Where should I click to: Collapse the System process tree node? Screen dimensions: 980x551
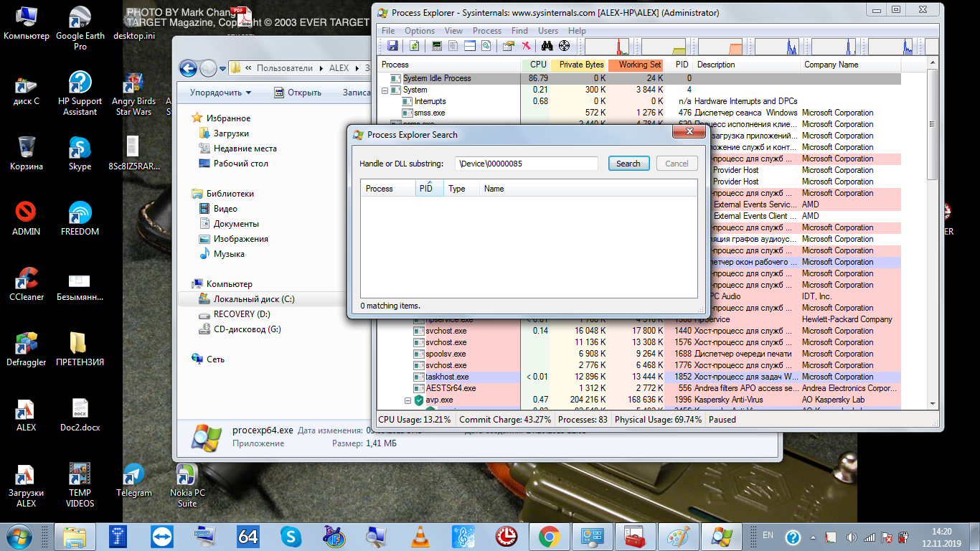click(x=385, y=90)
